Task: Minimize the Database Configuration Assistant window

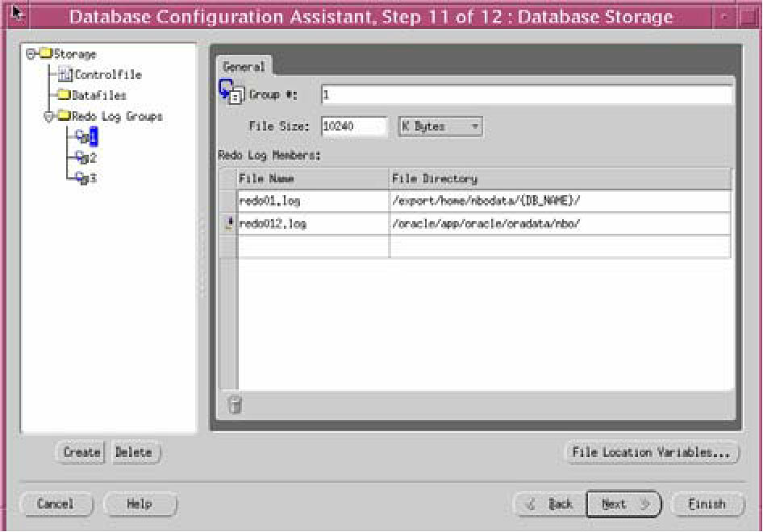Action: tap(723, 17)
